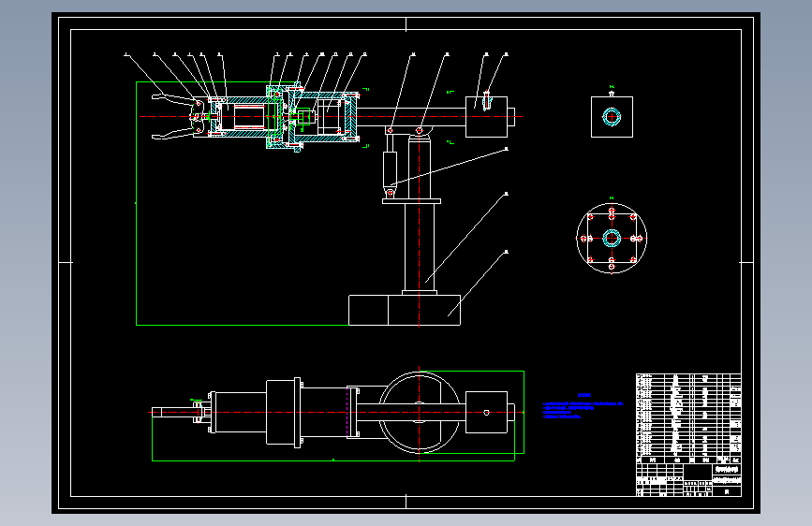Select the parts list table above title block
The height and width of the screenshot is (526, 812).
coord(688,418)
